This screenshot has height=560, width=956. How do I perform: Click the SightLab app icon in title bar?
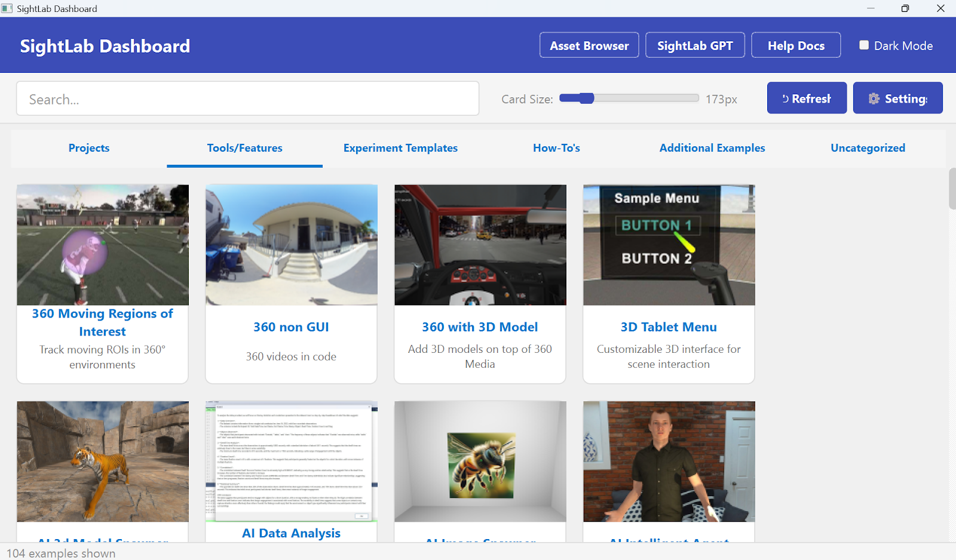tap(7, 8)
